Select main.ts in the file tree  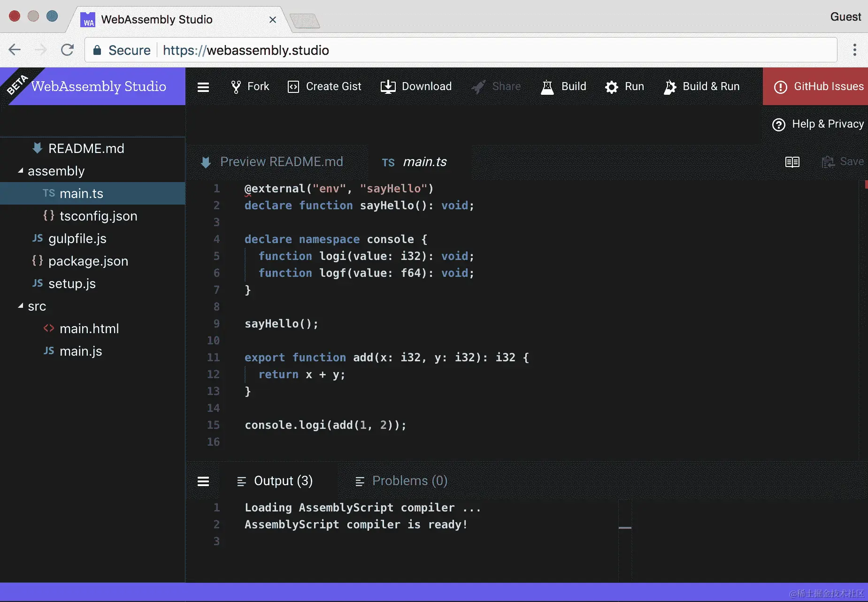click(93, 193)
